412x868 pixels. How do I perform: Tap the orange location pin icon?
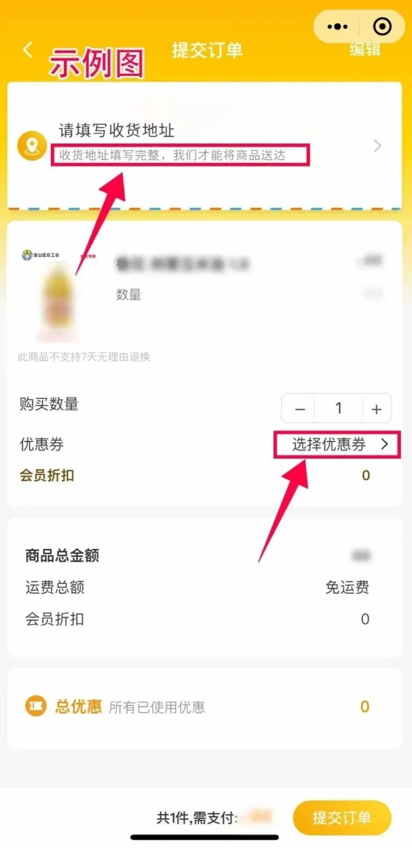tap(32, 146)
